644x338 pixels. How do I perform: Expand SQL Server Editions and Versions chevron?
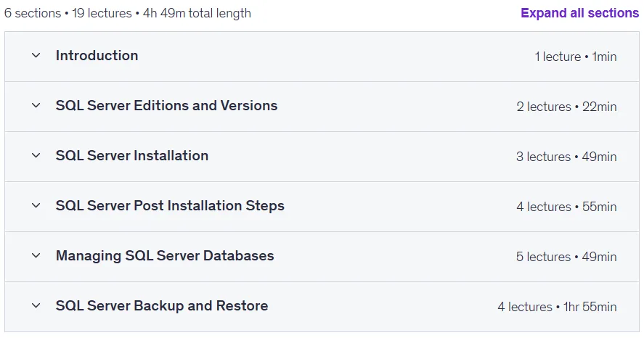click(x=36, y=105)
